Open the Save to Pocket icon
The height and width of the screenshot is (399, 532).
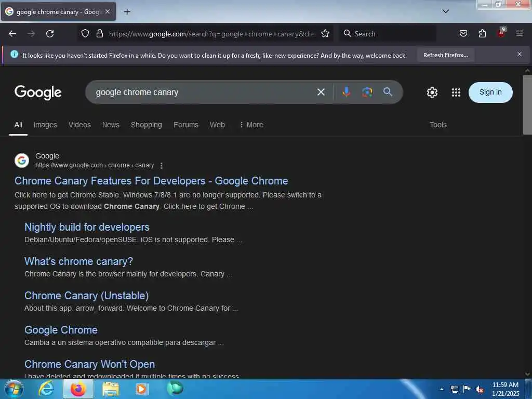463,33
